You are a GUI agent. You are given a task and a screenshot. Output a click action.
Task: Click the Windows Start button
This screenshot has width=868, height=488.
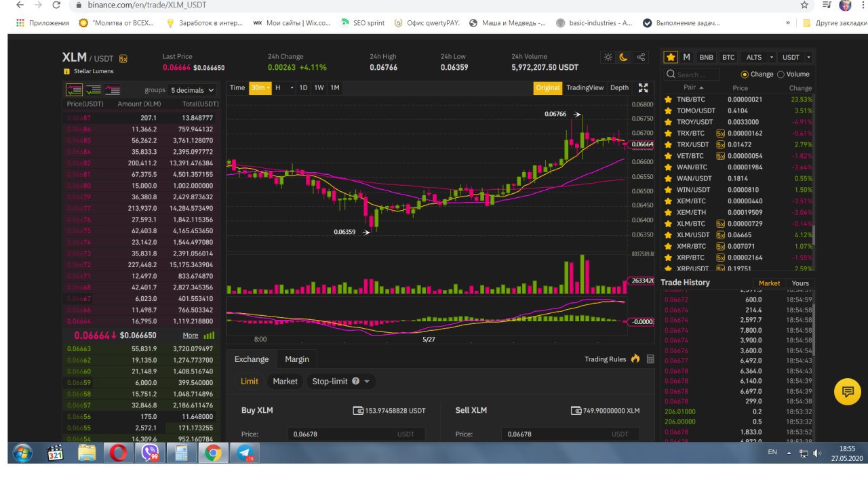pyautogui.click(x=22, y=453)
